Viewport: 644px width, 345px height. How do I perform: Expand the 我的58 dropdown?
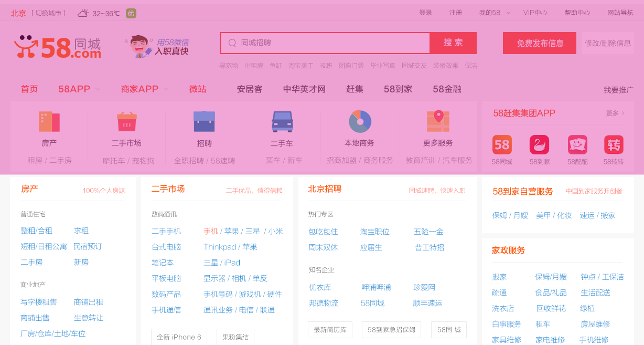point(495,13)
